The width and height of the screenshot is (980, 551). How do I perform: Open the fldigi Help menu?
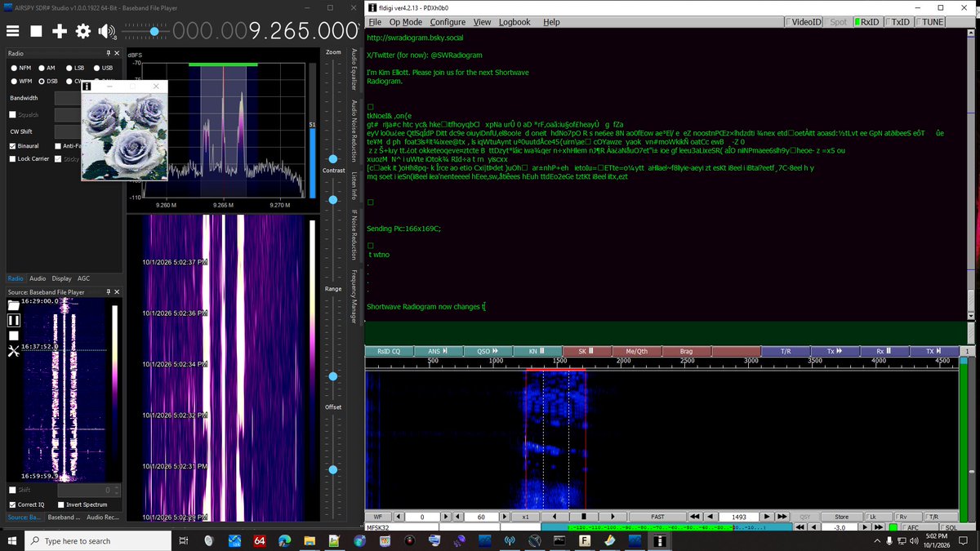pyautogui.click(x=551, y=22)
